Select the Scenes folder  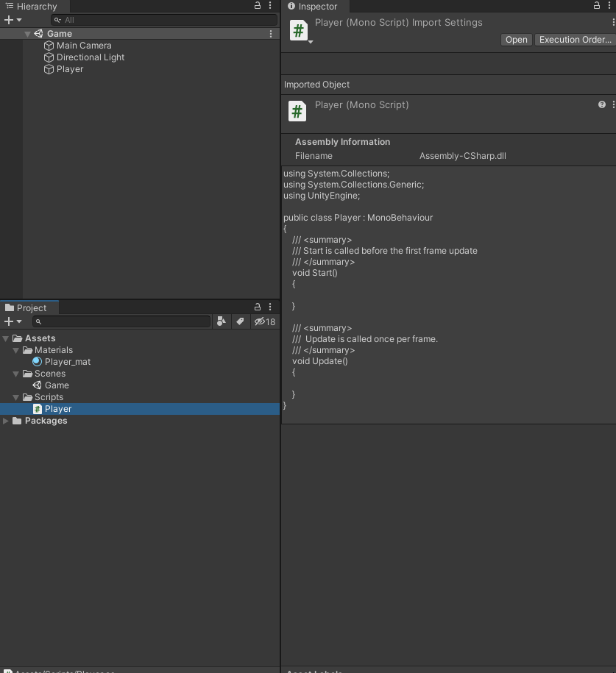click(50, 374)
